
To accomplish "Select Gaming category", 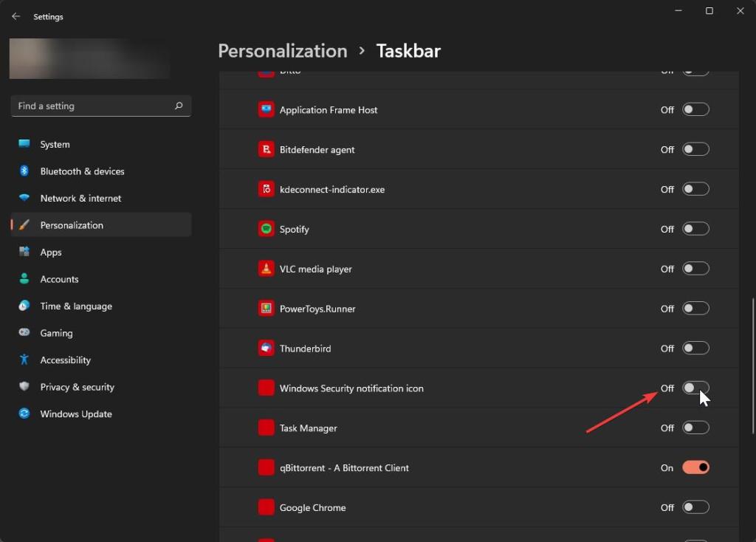I will coord(101,333).
